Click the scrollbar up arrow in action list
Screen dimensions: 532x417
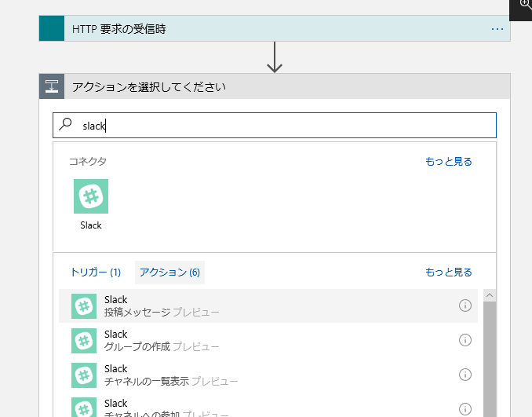click(490, 295)
